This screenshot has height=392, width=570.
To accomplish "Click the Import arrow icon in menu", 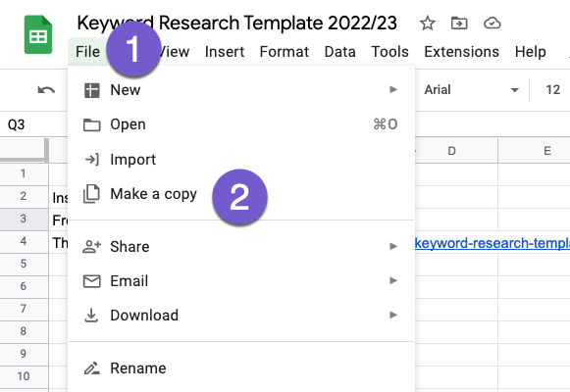I will [x=91, y=160].
